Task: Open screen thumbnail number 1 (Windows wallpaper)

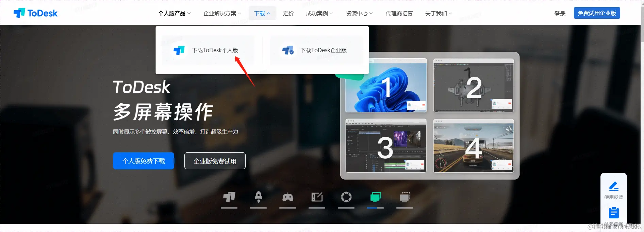Action: (386, 85)
